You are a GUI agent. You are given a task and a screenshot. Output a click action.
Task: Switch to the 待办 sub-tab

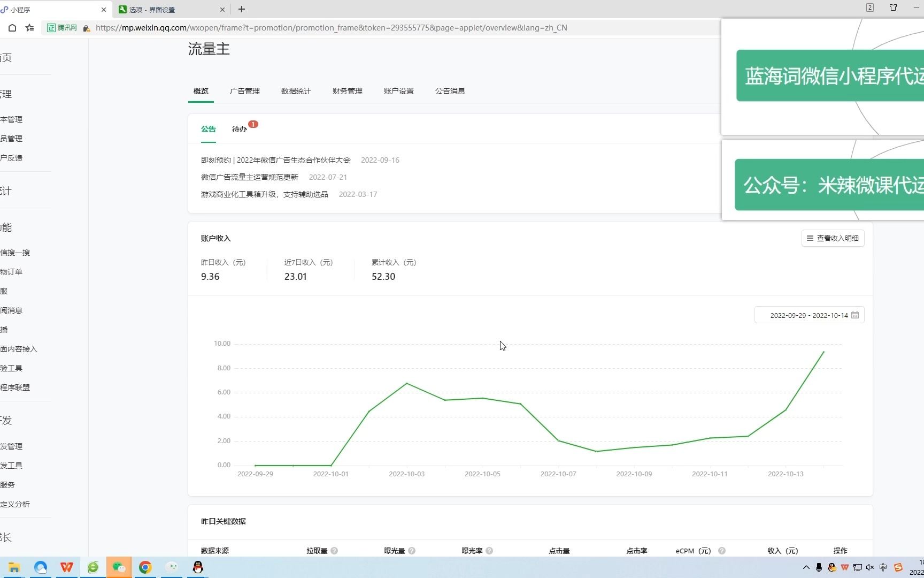point(240,129)
